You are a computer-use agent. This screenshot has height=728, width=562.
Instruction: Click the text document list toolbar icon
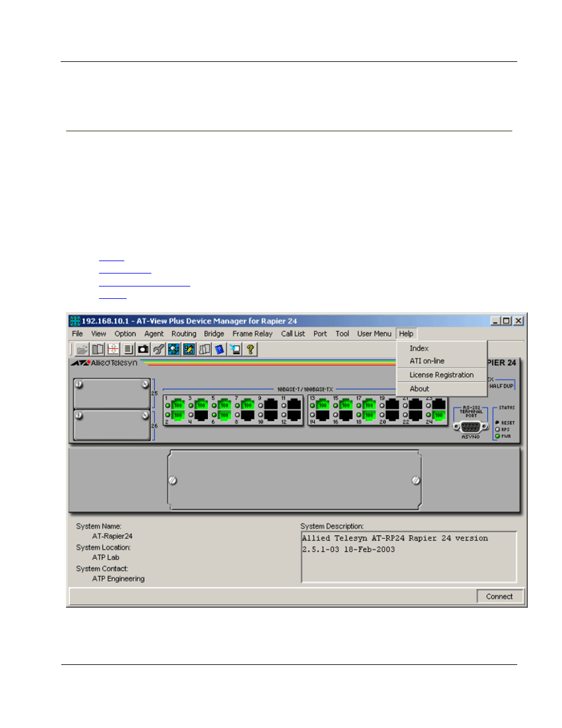pos(128,350)
